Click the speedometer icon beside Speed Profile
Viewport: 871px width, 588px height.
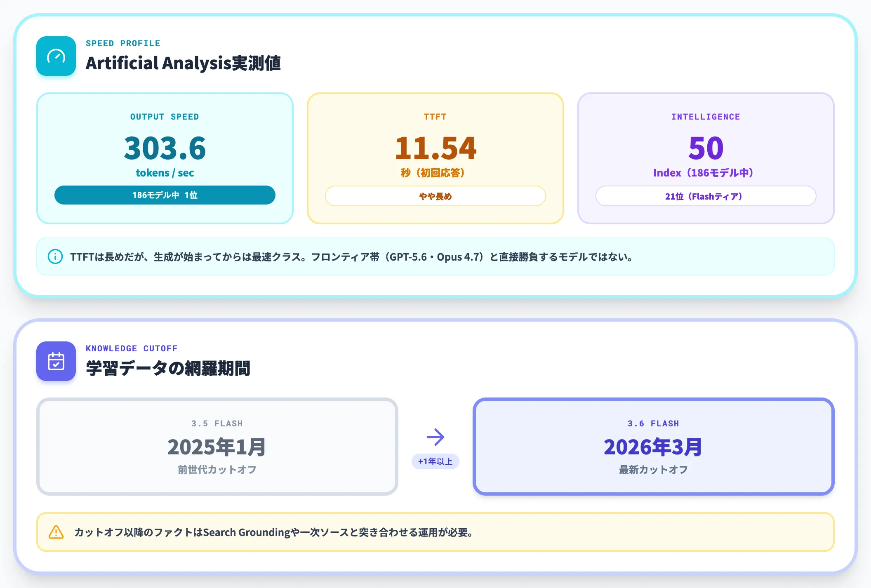point(56,56)
